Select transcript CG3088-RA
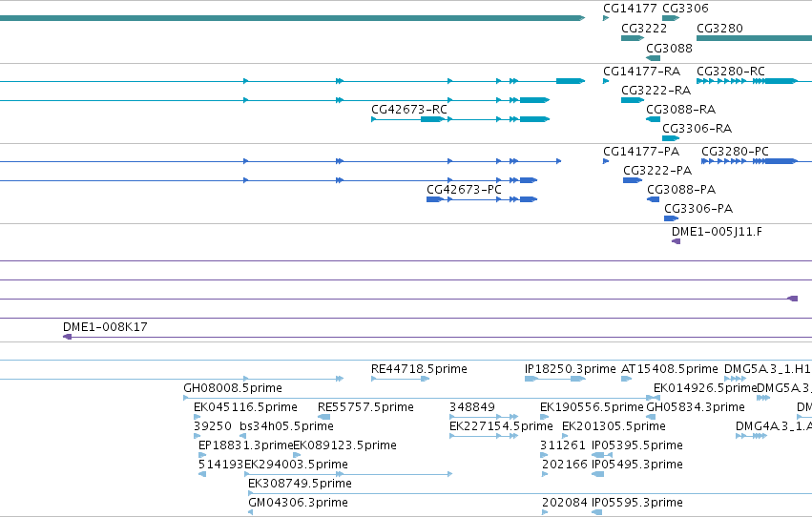 pos(681,110)
